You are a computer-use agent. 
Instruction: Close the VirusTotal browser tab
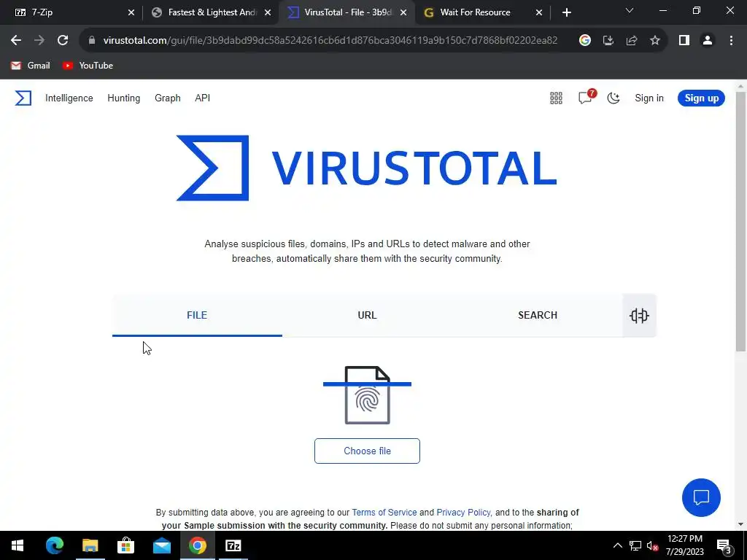click(x=403, y=12)
